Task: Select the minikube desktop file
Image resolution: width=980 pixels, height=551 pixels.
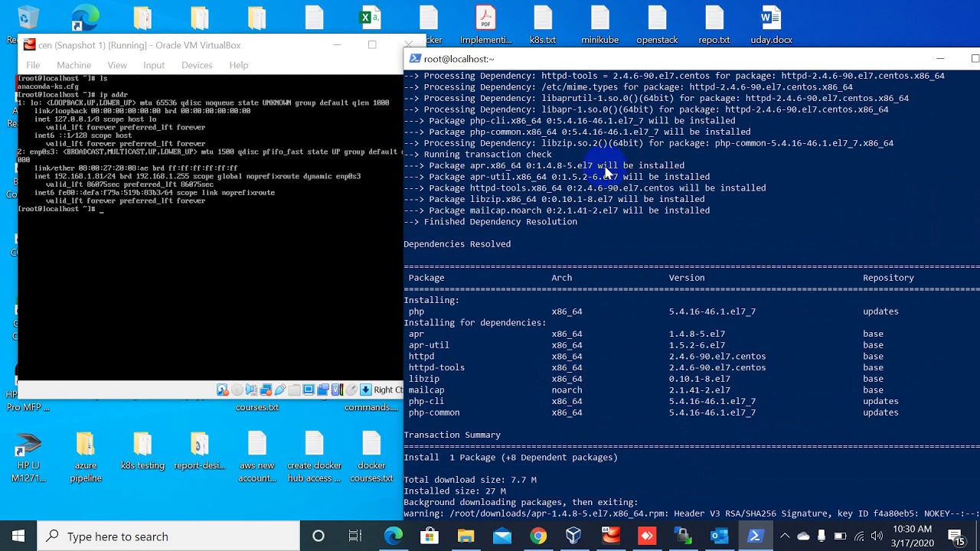Action: (x=599, y=24)
